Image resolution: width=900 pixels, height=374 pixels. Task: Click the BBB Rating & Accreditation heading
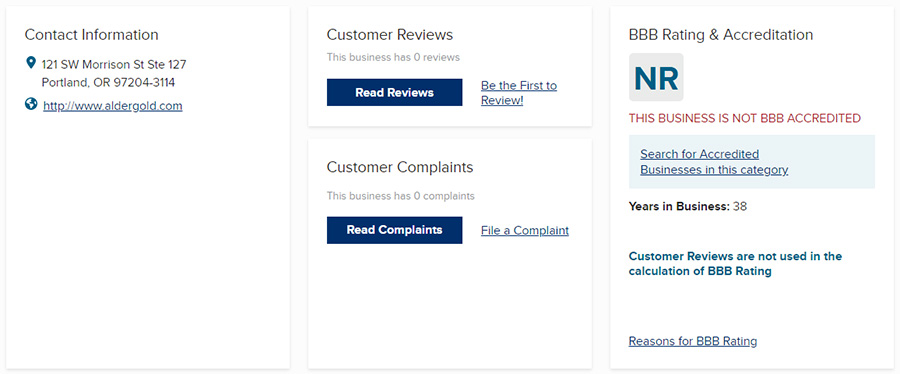pos(721,34)
